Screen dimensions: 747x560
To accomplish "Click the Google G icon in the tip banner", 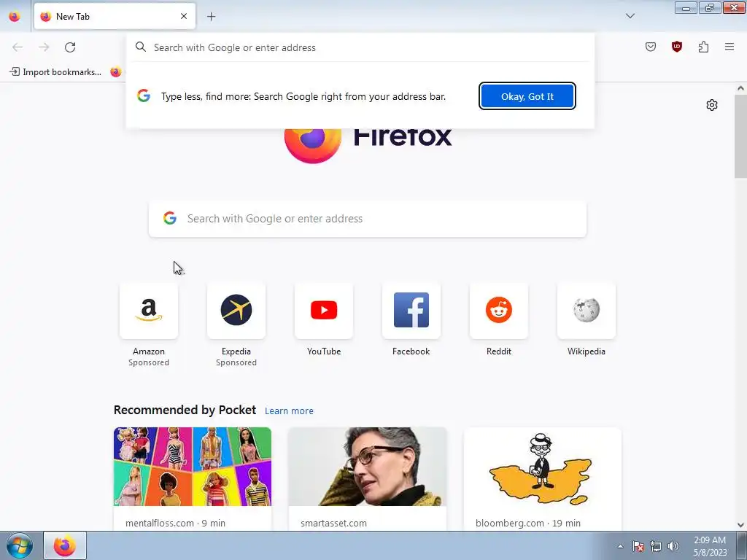I will pos(144,96).
